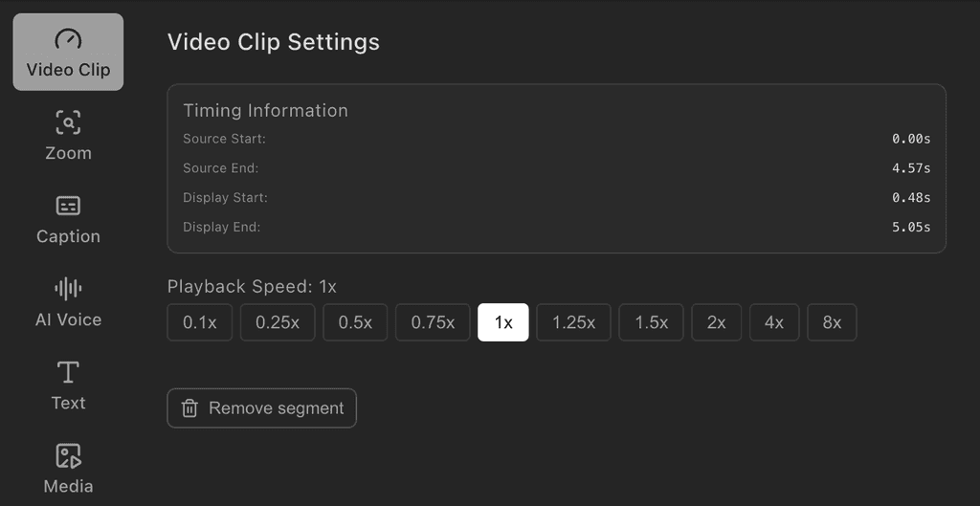
Task: Set playback speed to 0.1x
Action: click(200, 322)
